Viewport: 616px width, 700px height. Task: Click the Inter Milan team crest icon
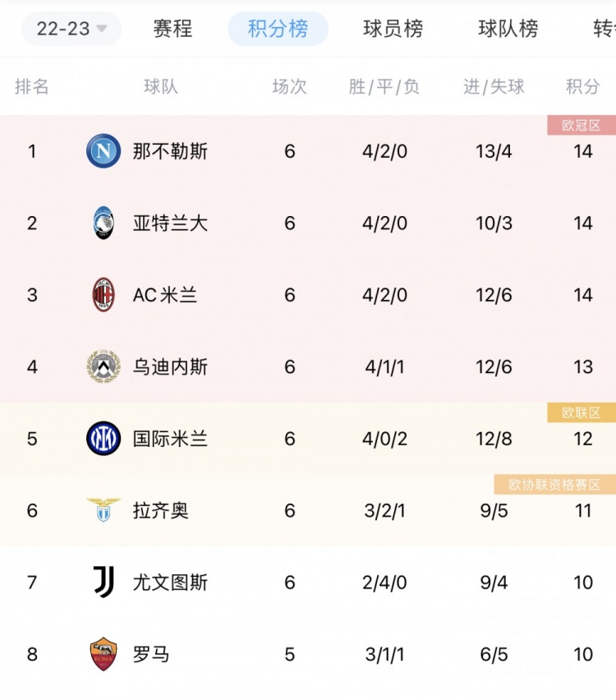[103, 439]
